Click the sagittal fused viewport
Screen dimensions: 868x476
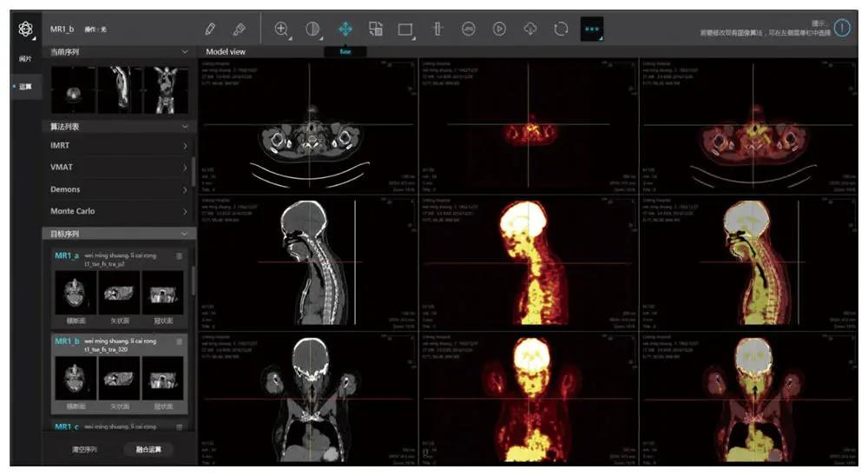point(749,262)
